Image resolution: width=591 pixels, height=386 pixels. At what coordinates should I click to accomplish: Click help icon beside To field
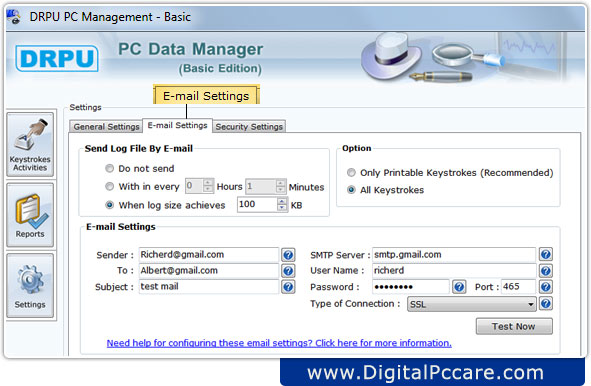point(288,271)
